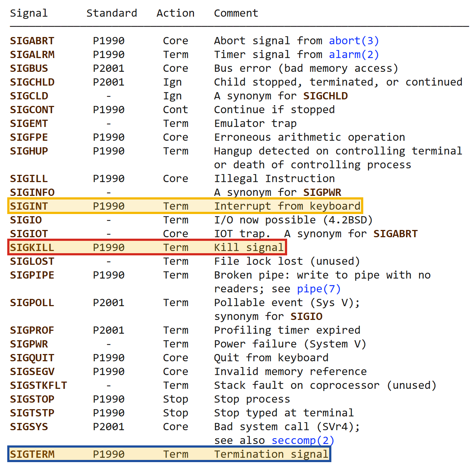This screenshot has width=476, height=469.
Task: Click 'Erroneous arithmetic operation' comment
Action: (x=310, y=137)
